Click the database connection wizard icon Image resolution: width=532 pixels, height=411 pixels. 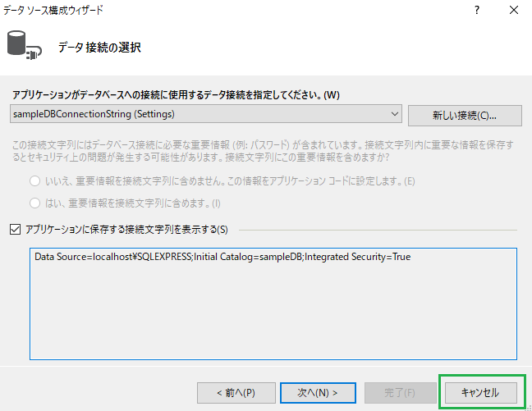point(24,45)
